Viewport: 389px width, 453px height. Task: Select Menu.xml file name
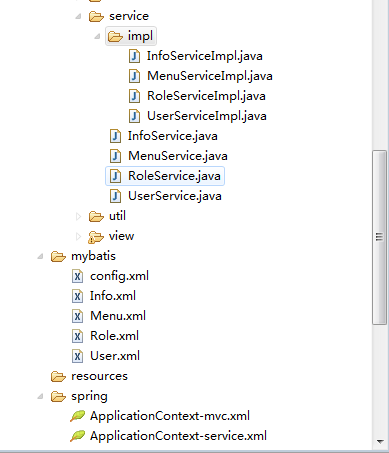pos(118,316)
